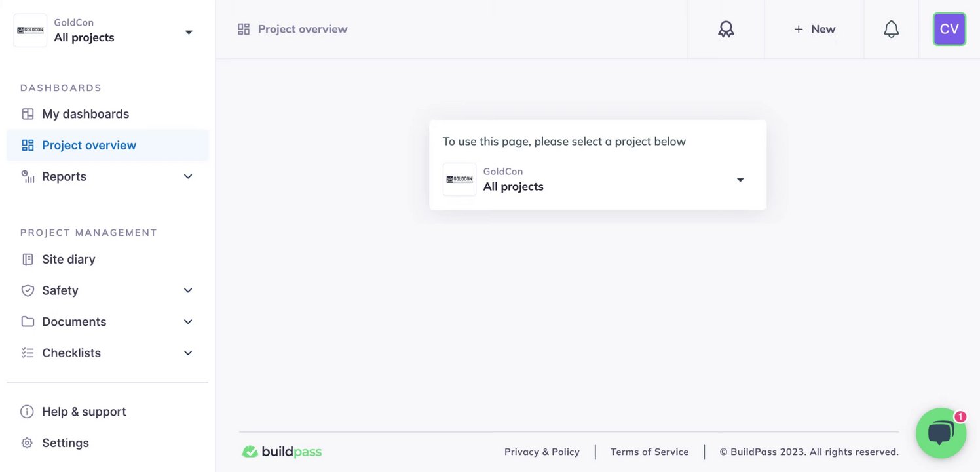Expand the Documents submenu chevron
Viewport: 980px width, 472px height.
pos(188,322)
